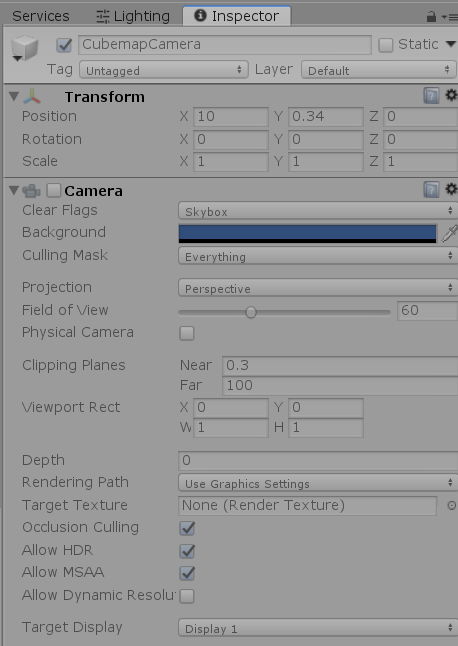Click the Rotation Y field
This screenshot has height=646, width=458.
(x=326, y=139)
